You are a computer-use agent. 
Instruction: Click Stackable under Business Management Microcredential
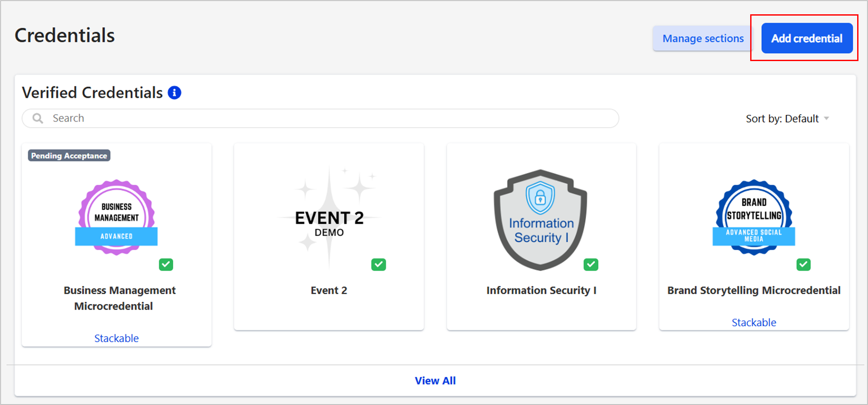pos(117,338)
